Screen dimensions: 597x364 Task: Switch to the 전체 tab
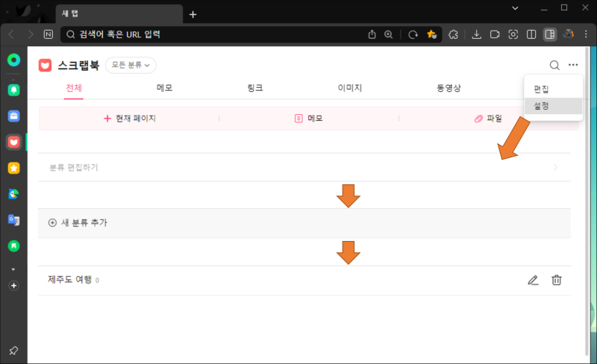click(x=73, y=88)
